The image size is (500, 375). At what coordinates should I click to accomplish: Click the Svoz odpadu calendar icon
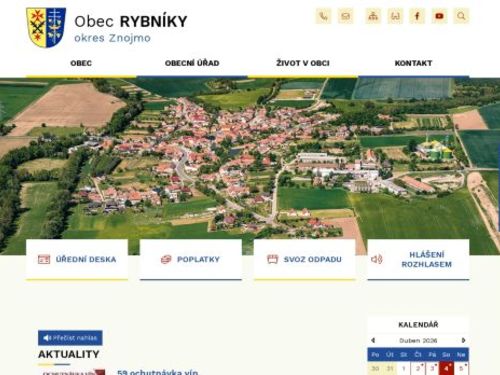[x=273, y=259]
